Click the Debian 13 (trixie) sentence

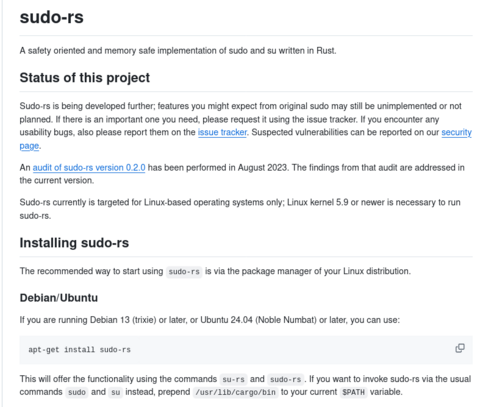[x=210, y=320]
